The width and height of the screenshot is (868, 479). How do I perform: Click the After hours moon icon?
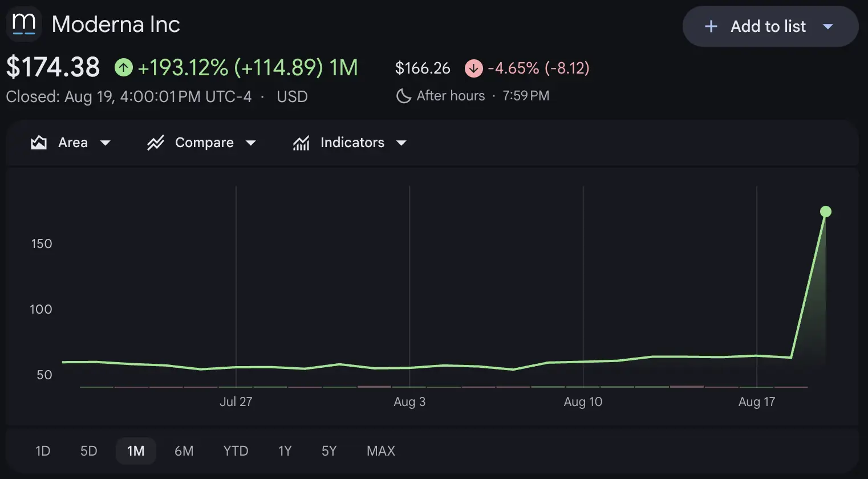(403, 96)
